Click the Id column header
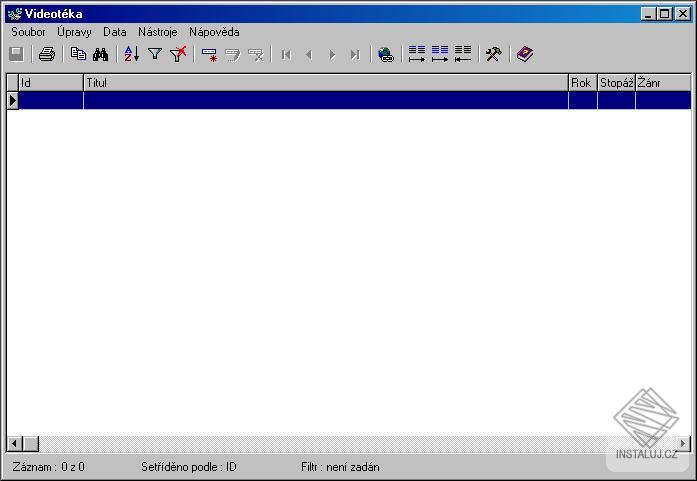The image size is (697, 481). (x=51, y=83)
